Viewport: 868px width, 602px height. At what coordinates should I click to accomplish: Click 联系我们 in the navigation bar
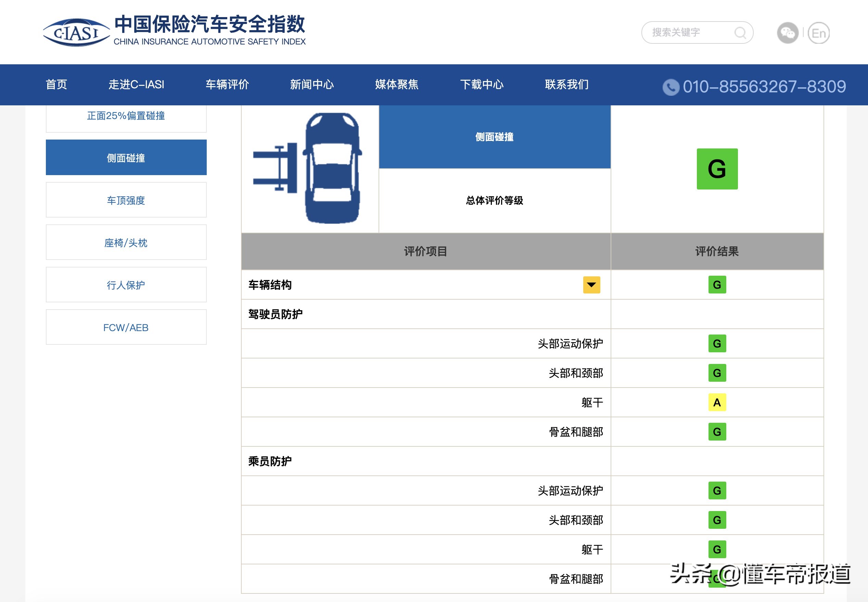coord(566,84)
